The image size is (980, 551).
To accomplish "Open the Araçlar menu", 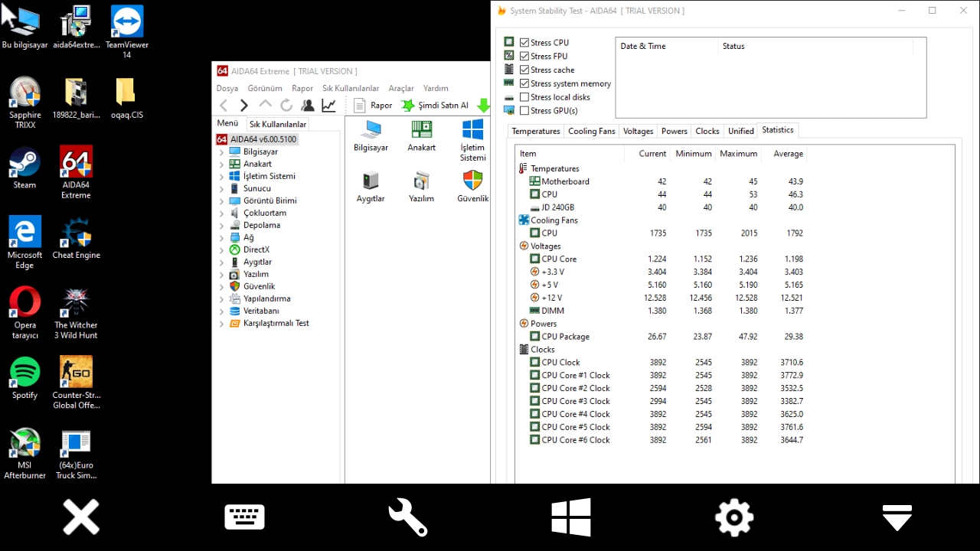I will click(401, 89).
